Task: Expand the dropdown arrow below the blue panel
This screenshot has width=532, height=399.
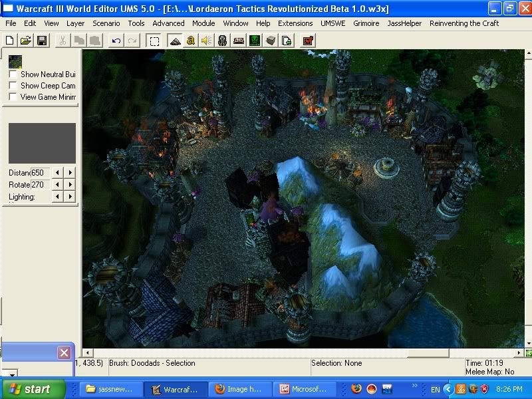Action: coord(12,374)
